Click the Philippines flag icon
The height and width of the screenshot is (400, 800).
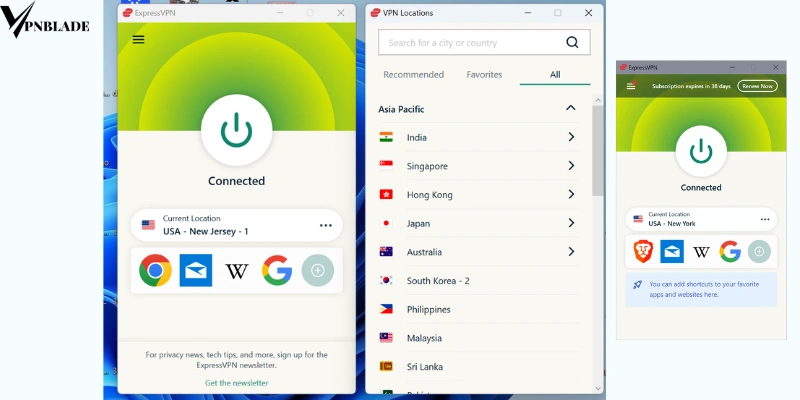[386, 309]
